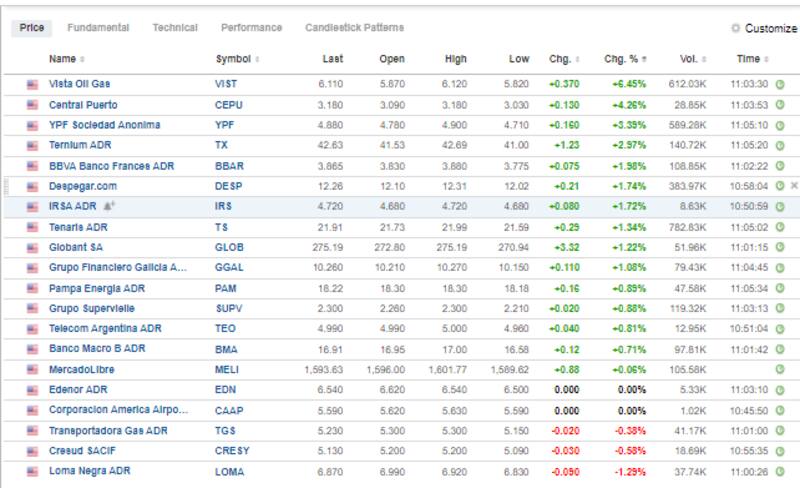The height and width of the screenshot is (488, 800).
Task: Click the market status clock in Loma Negra row
Action: pos(780,471)
